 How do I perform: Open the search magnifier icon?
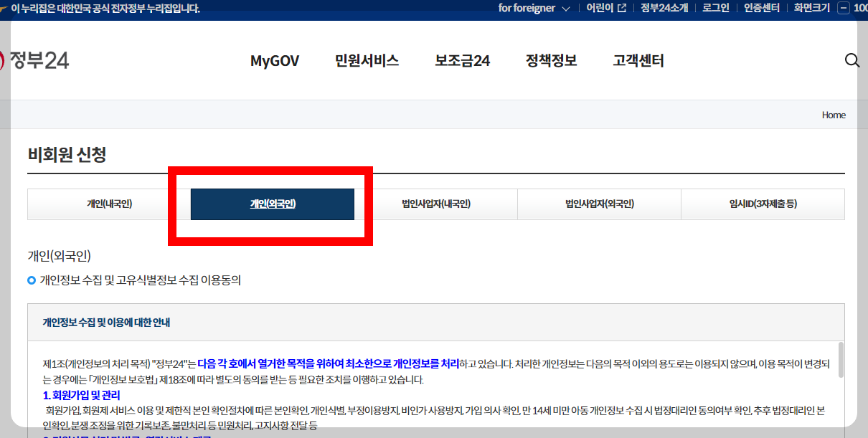point(852,61)
